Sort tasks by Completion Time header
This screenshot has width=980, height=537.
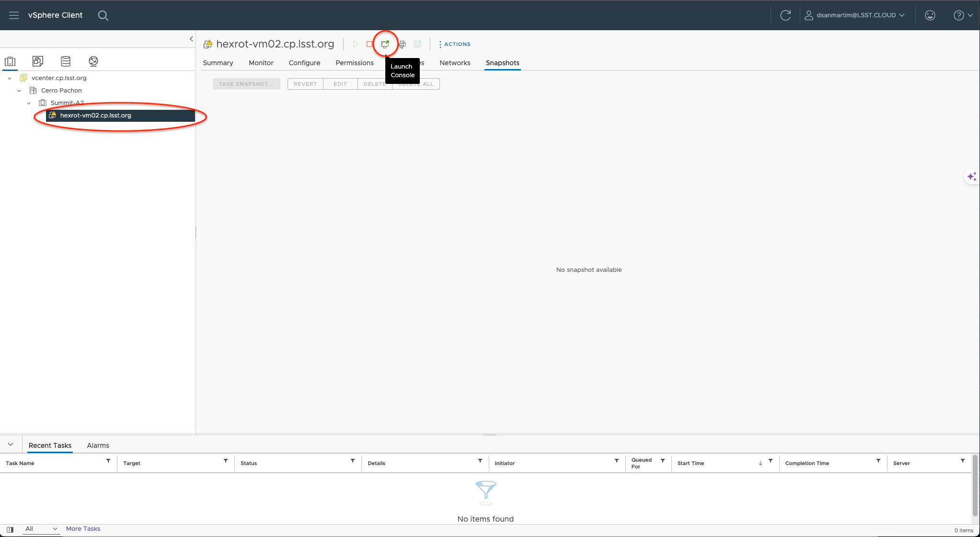click(x=807, y=463)
